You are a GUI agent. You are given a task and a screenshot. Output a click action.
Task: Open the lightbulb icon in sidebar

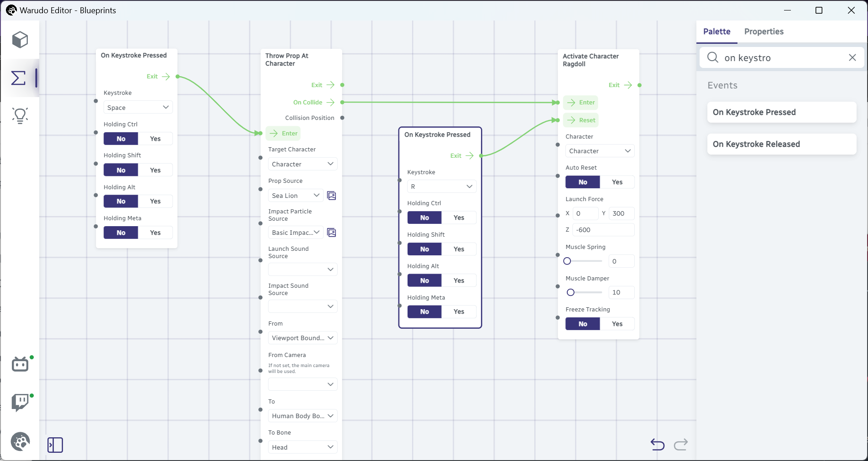(20, 116)
